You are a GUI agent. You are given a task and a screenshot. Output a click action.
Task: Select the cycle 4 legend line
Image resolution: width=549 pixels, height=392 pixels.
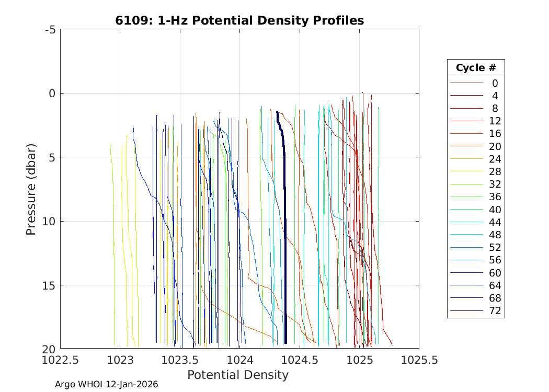(x=466, y=96)
